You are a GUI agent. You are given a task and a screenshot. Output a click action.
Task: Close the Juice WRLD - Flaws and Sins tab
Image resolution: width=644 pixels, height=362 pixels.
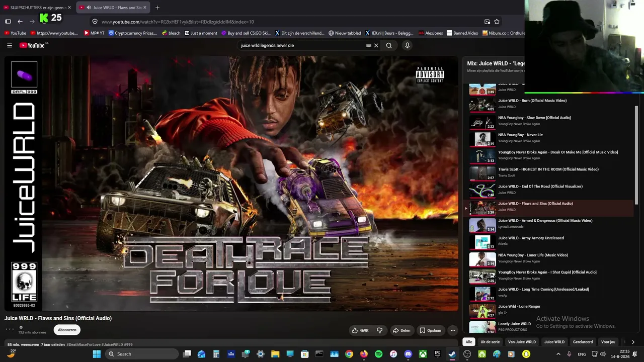(145, 8)
